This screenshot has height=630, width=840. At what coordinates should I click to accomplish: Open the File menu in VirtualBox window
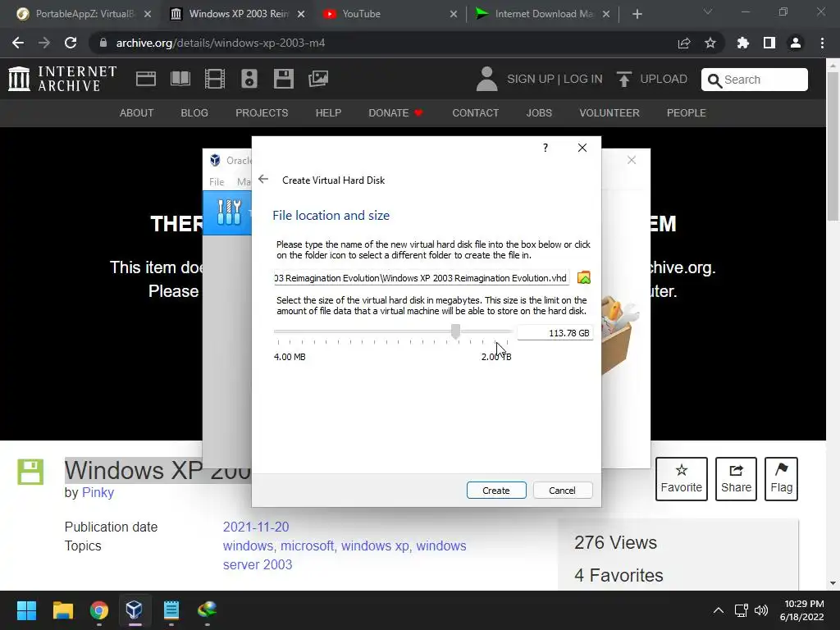(217, 181)
